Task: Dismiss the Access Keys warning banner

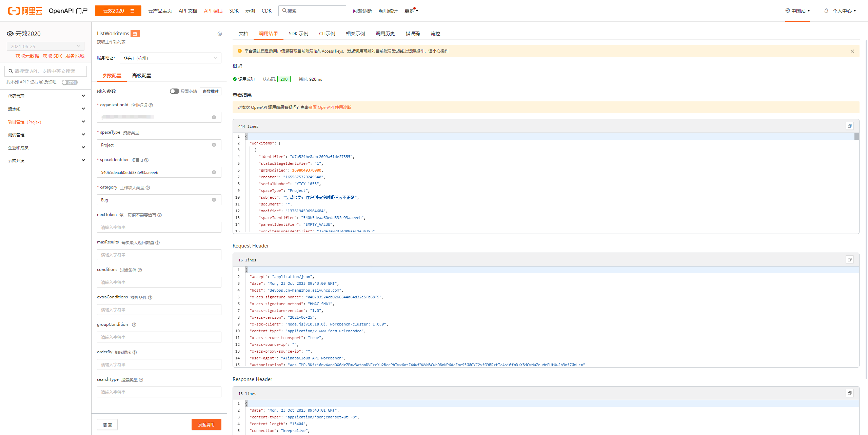Action: [x=852, y=51]
